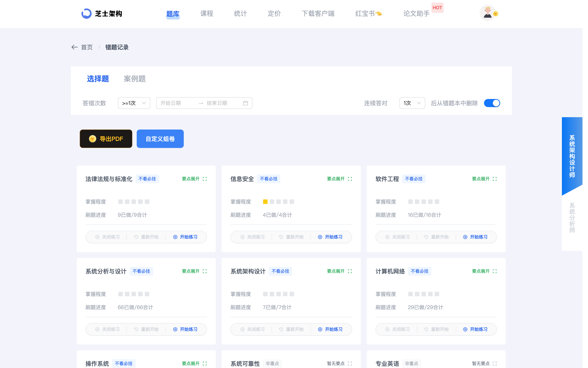Click 重新开始 on 法律法规与标准化 card
588x368 pixels.
click(146, 237)
